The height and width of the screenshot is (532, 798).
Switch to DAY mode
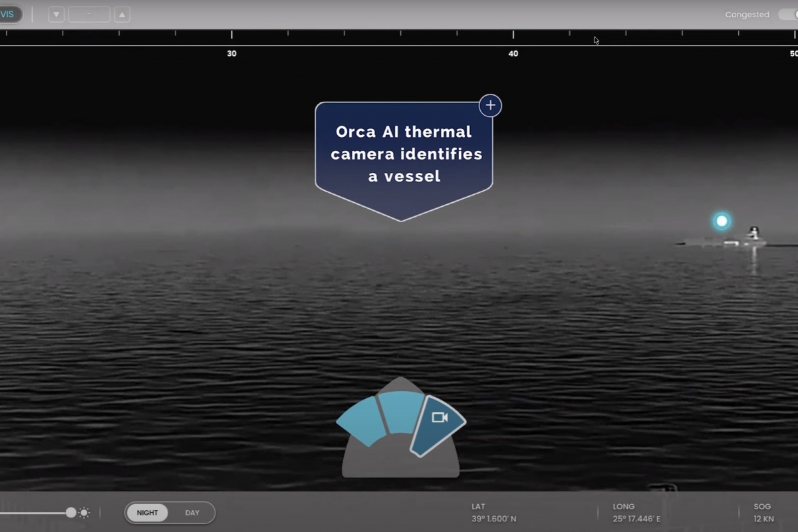(192, 513)
